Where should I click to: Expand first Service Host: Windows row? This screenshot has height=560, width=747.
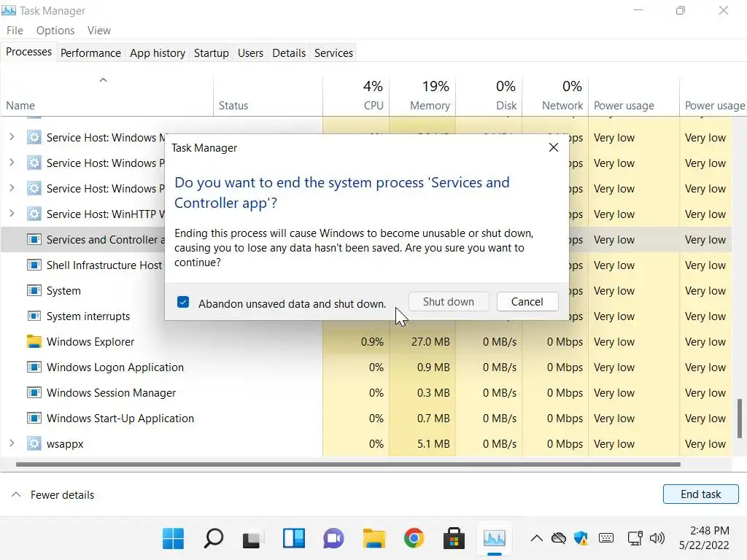pyautogui.click(x=12, y=137)
